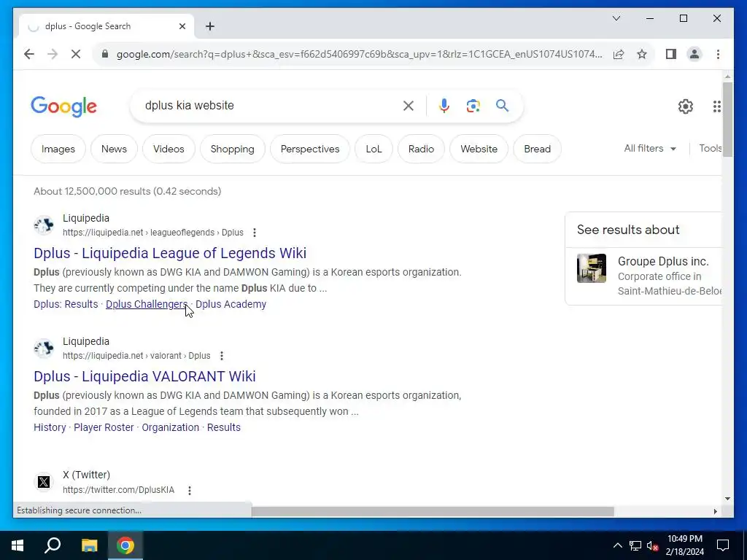747x560 pixels.
Task: Select the Bread filter chip
Action: (x=538, y=149)
